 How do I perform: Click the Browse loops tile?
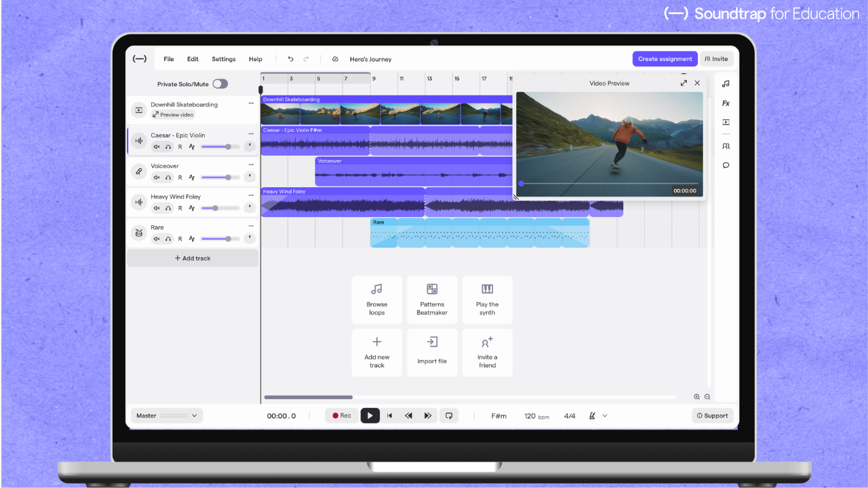[x=377, y=300]
